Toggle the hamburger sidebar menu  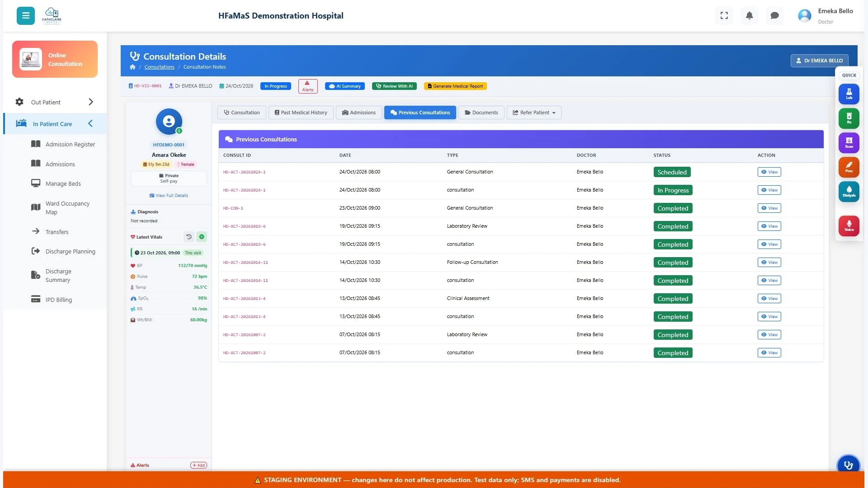(26, 16)
